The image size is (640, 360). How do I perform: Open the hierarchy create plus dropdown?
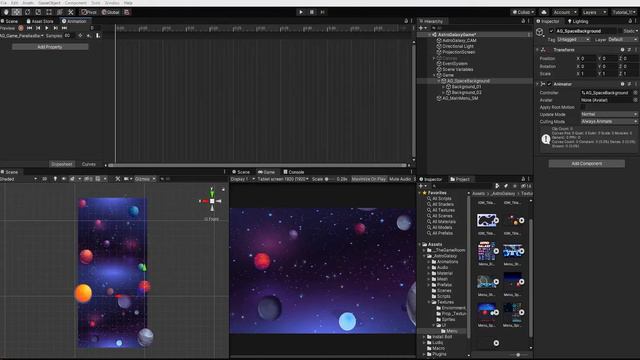[x=423, y=28]
